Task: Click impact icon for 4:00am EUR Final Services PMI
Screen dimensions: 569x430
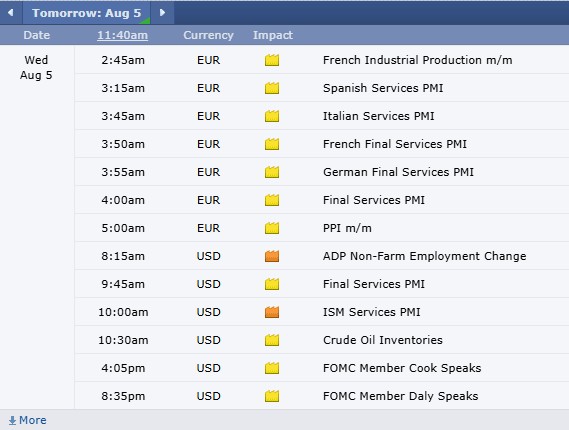Action: click(272, 200)
